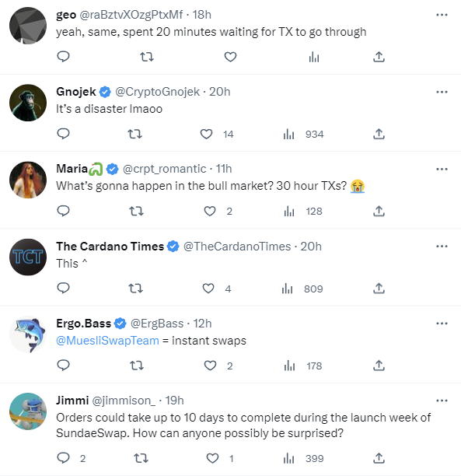Screen dimensions: 461x476
Task: Click Gnojek's monkey avatar
Action: (x=28, y=103)
